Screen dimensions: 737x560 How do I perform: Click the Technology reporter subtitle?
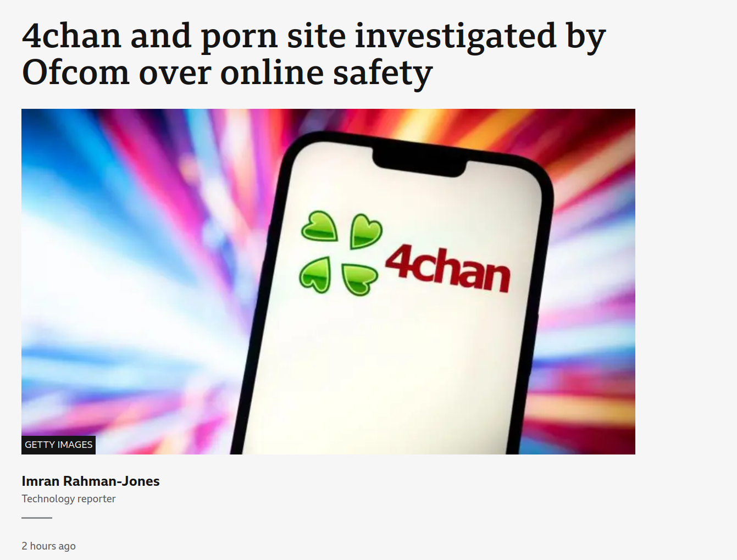pos(69,498)
